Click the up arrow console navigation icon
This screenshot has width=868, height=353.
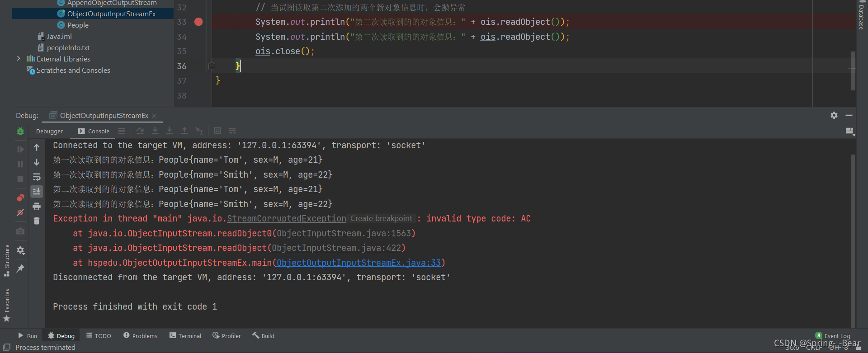[37, 147]
